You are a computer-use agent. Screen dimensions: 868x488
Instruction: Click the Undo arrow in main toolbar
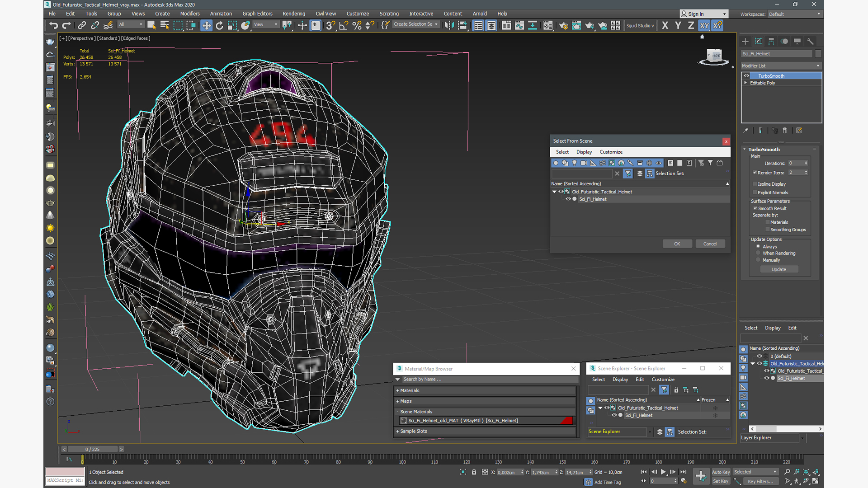pos(54,25)
